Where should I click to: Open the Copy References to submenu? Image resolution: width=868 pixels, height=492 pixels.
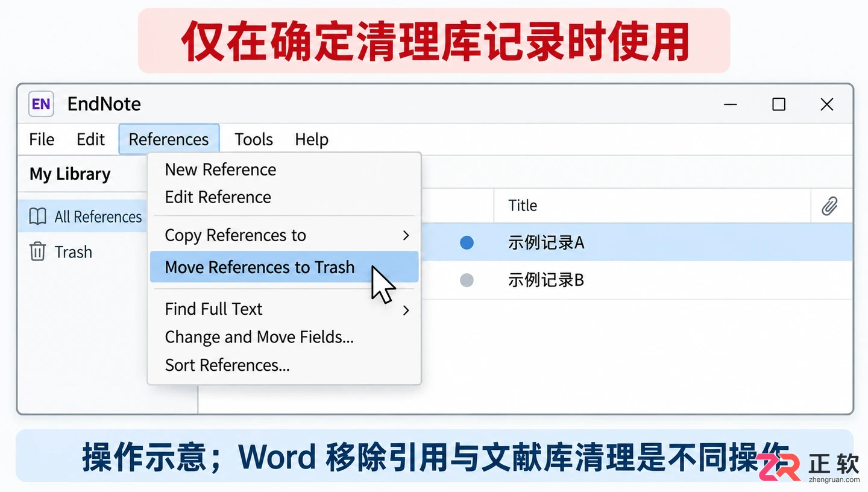pyautogui.click(x=284, y=235)
